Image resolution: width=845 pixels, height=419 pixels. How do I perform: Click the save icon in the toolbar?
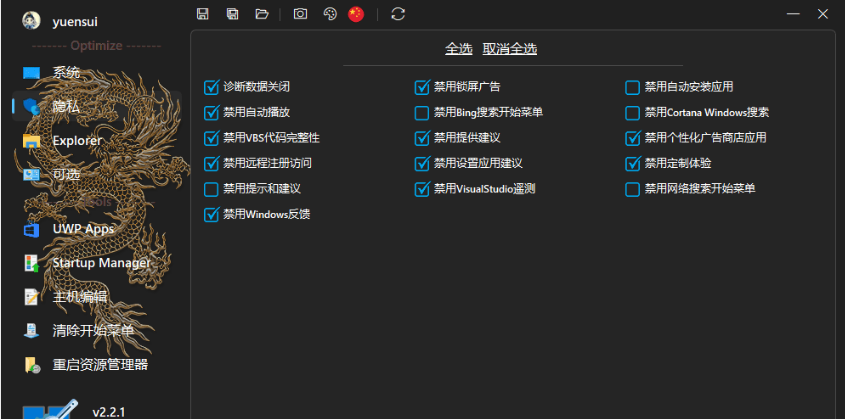pyautogui.click(x=203, y=14)
